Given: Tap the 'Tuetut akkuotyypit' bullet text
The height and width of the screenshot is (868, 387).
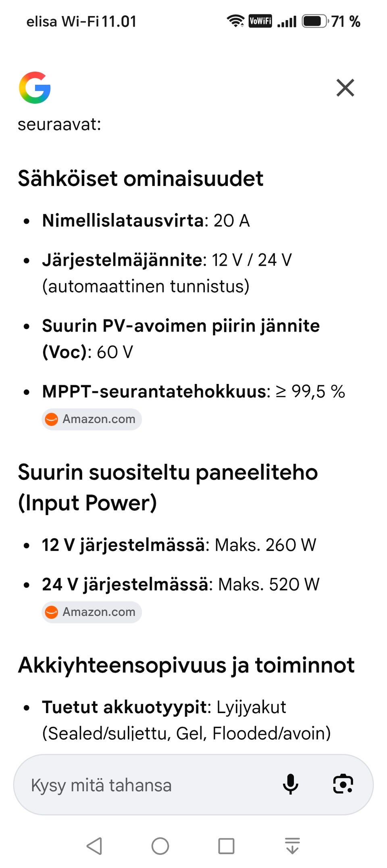Looking at the screenshot, I should tap(186, 720).
